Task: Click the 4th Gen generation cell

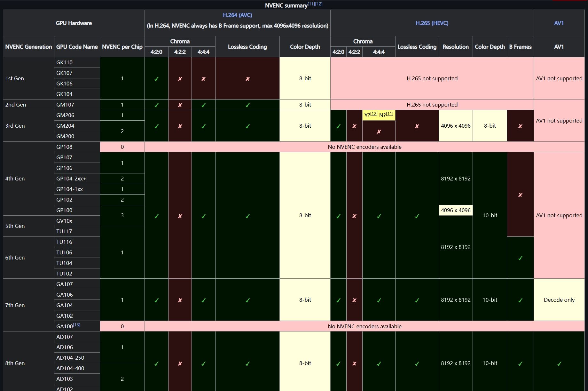Action: [28, 179]
